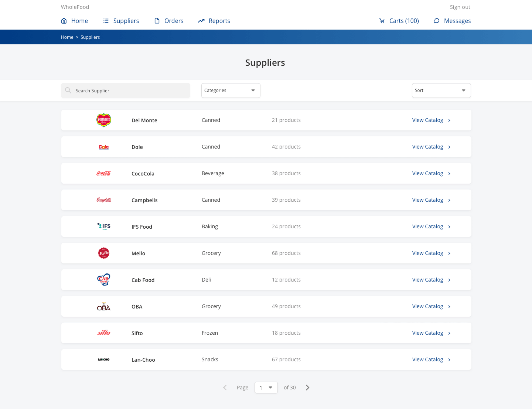The height and width of the screenshot is (409, 532).
Task: Select Reports in the navigation bar
Action: pos(219,21)
